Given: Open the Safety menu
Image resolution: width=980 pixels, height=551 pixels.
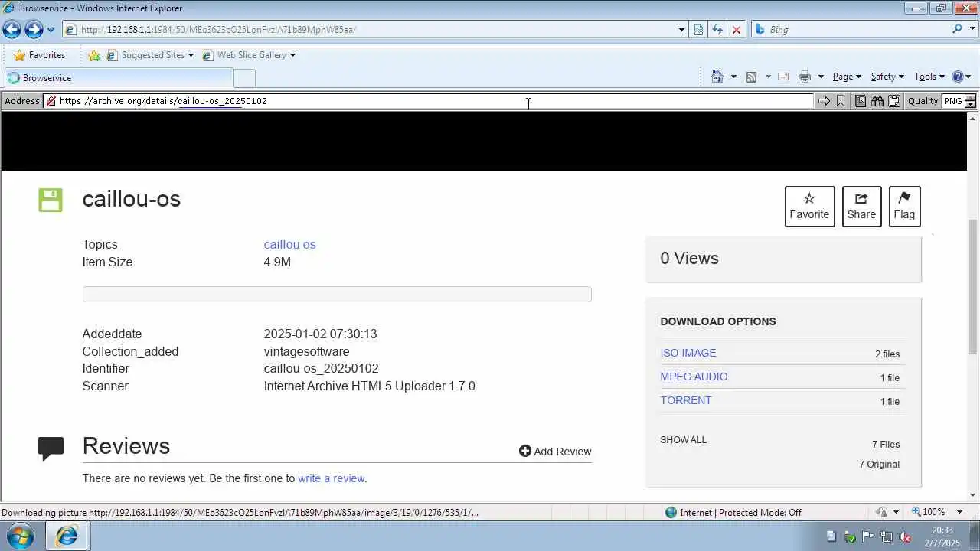Looking at the screenshot, I should [887, 77].
